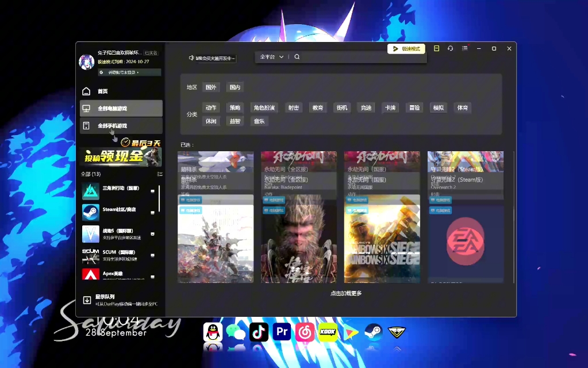The image size is (588, 368).
Task: Open the EA logo game card
Action: (466, 244)
